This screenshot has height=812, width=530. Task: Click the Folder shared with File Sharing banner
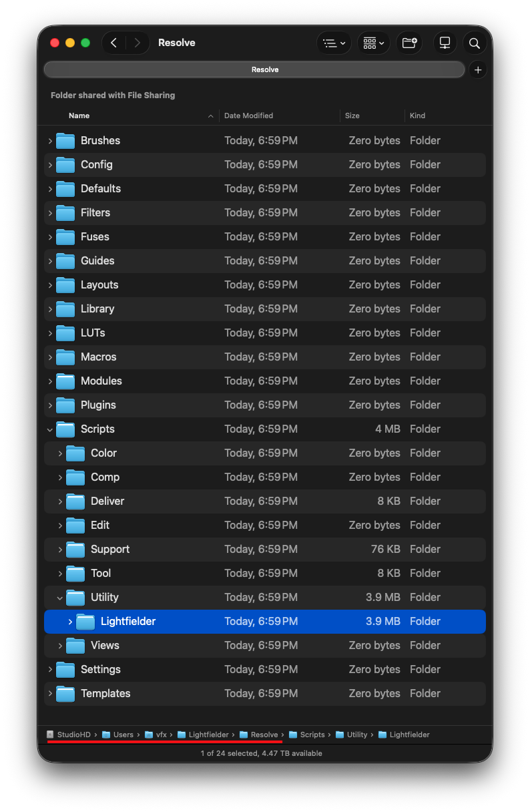click(113, 95)
